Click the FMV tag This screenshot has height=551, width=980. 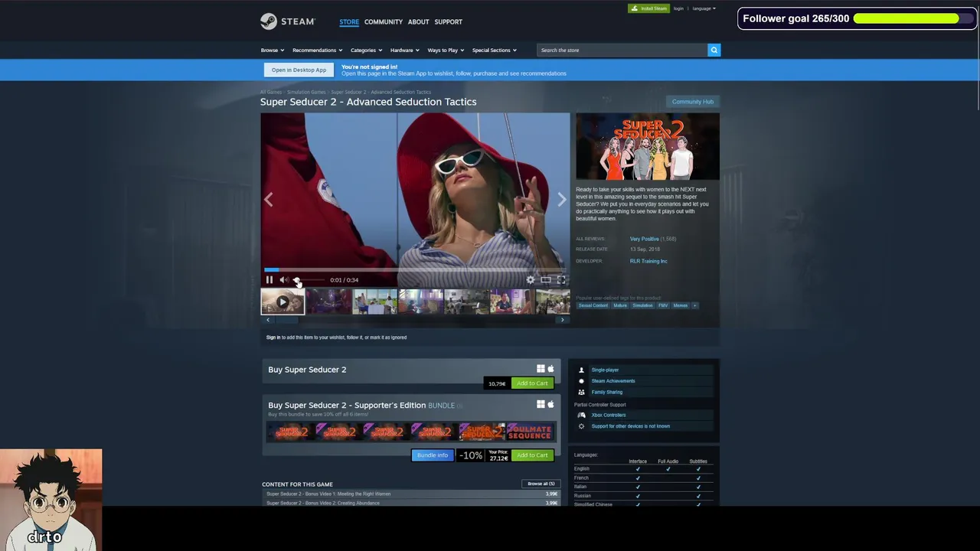point(663,305)
